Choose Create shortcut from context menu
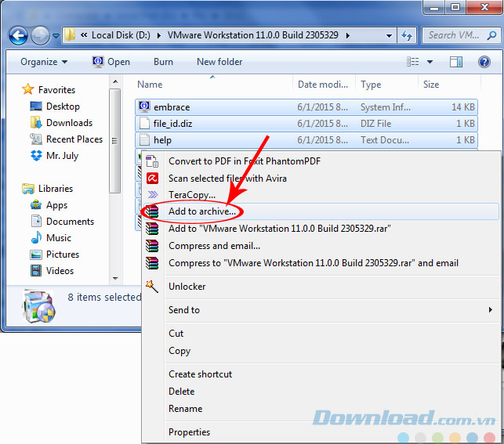The width and height of the screenshot is (504, 444). [320, 374]
